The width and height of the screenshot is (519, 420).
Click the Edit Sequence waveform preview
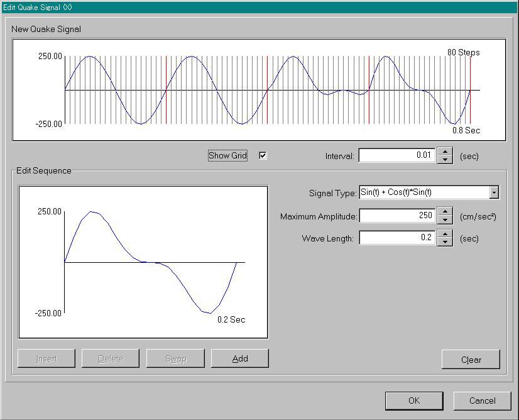(143, 262)
